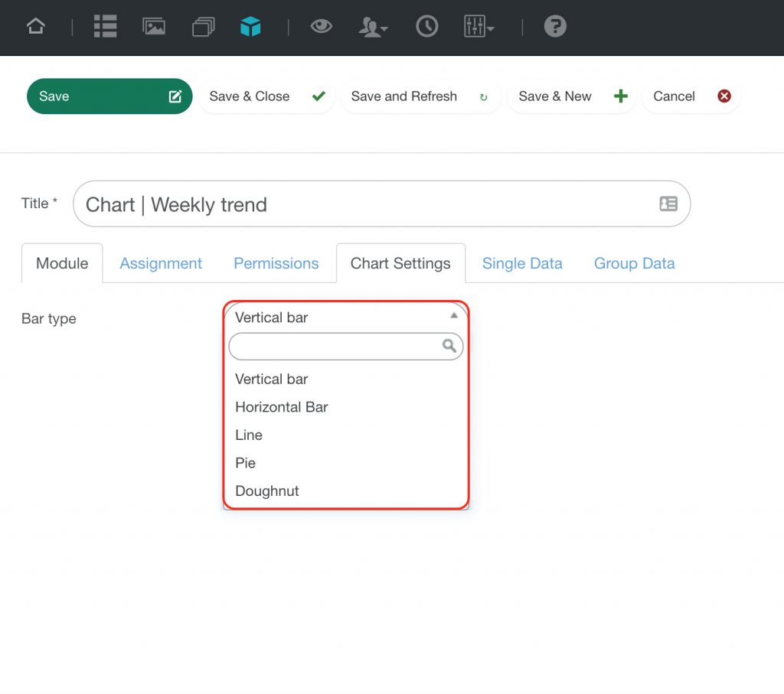784x694 pixels.
Task: Open the list view icon in top bar
Action: pos(105,26)
